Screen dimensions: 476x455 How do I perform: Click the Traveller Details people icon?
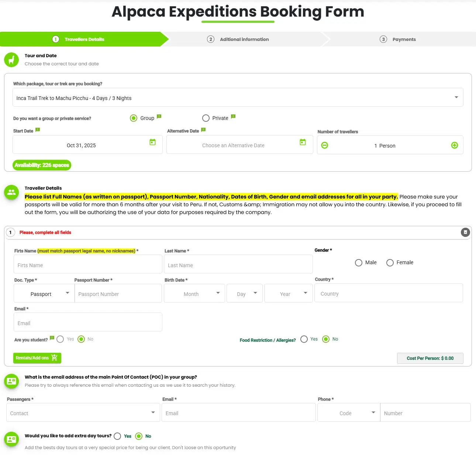tap(11, 192)
